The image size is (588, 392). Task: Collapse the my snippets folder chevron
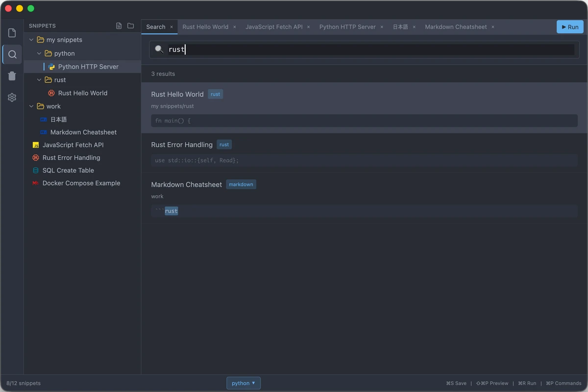click(x=31, y=40)
